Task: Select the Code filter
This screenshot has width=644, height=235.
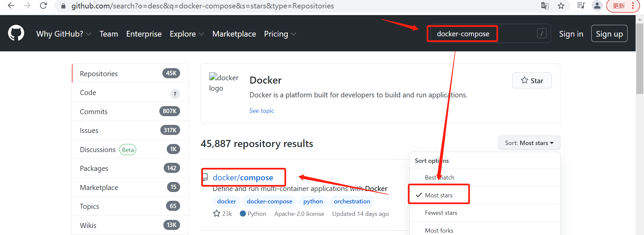Action: (x=130, y=92)
